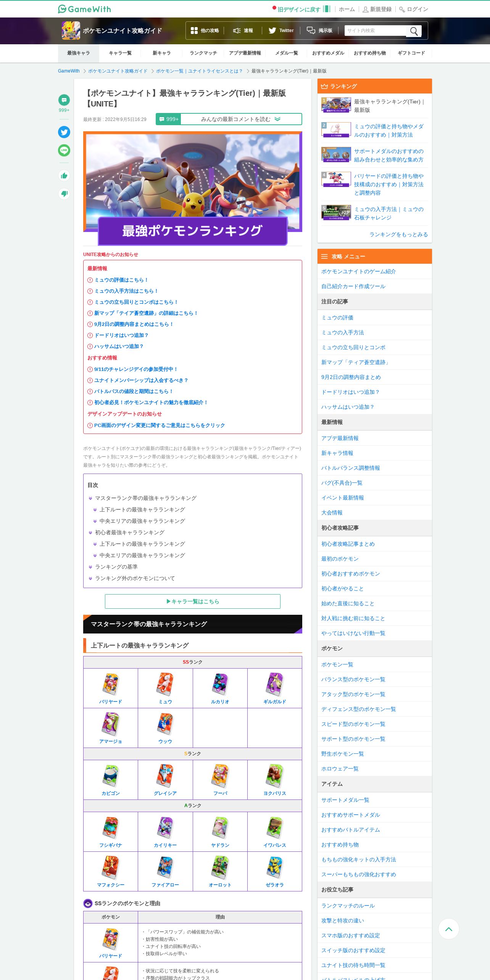The width and height of the screenshot is (490, 980).
Task: Select ルカリオ icon in SS rank
Action: click(220, 684)
